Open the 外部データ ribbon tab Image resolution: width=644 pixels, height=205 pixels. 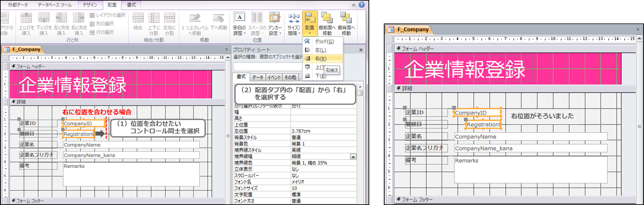coord(18,5)
